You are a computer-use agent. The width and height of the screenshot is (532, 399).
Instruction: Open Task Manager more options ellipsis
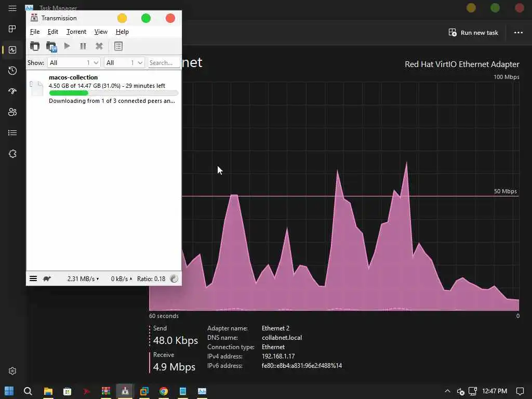[x=518, y=33]
